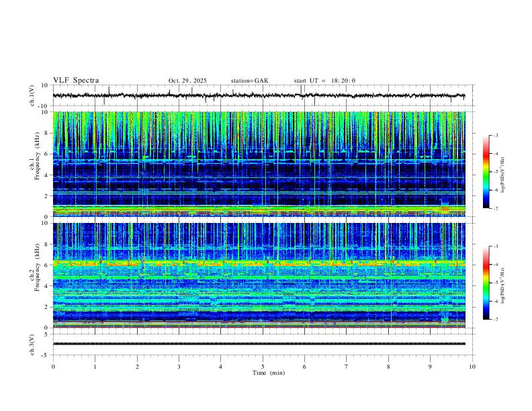The width and height of the screenshot is (532, 411).
Task: Select the ch.1 spectrogram color scale bar
Action: [x=486, y=172]
